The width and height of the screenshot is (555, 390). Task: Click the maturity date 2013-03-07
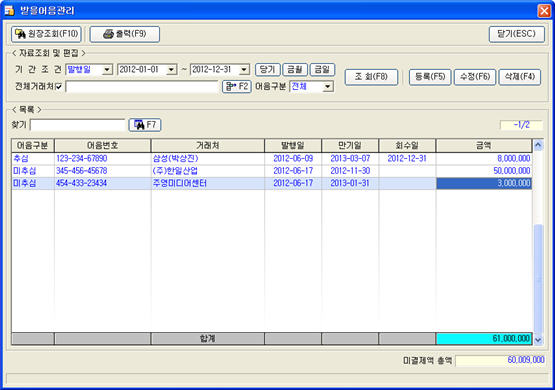coord(350,159)
